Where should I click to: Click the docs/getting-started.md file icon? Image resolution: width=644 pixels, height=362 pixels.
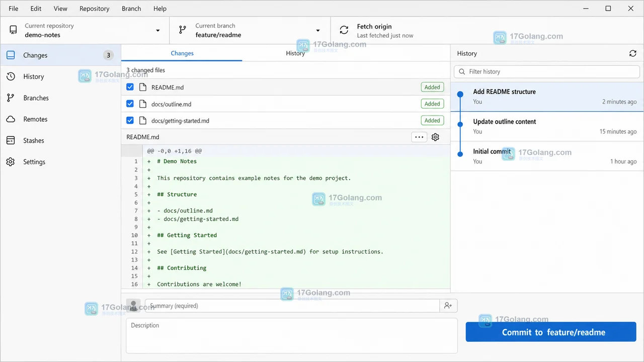(x=143, y=121)
